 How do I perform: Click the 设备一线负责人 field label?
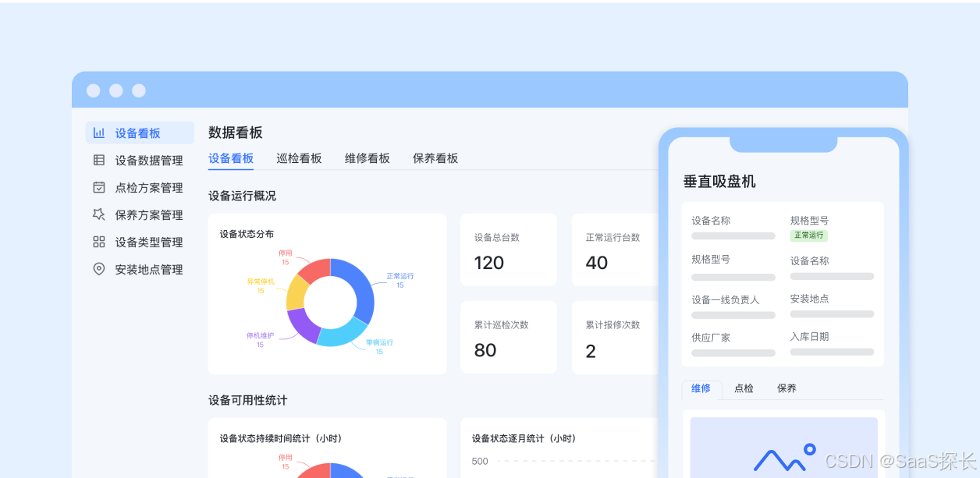[x=725, y=299]
